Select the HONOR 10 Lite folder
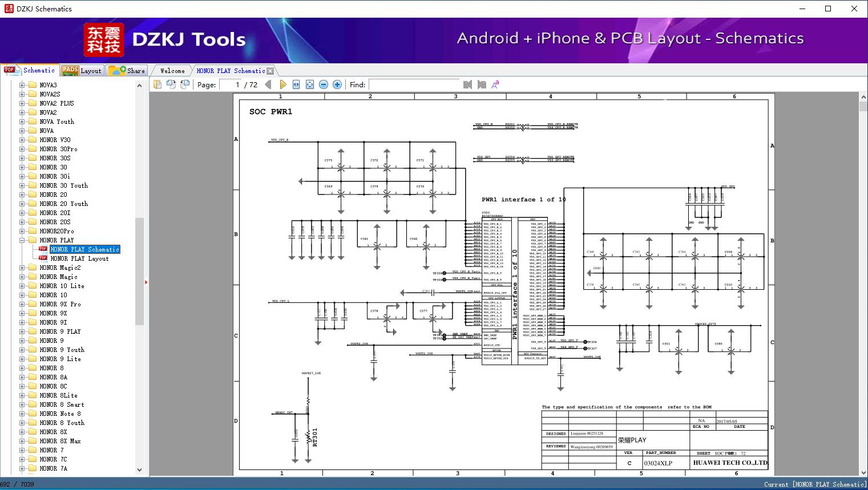This screenshot has width=868, height=490. pyautogui.click(x=62, y=286)
